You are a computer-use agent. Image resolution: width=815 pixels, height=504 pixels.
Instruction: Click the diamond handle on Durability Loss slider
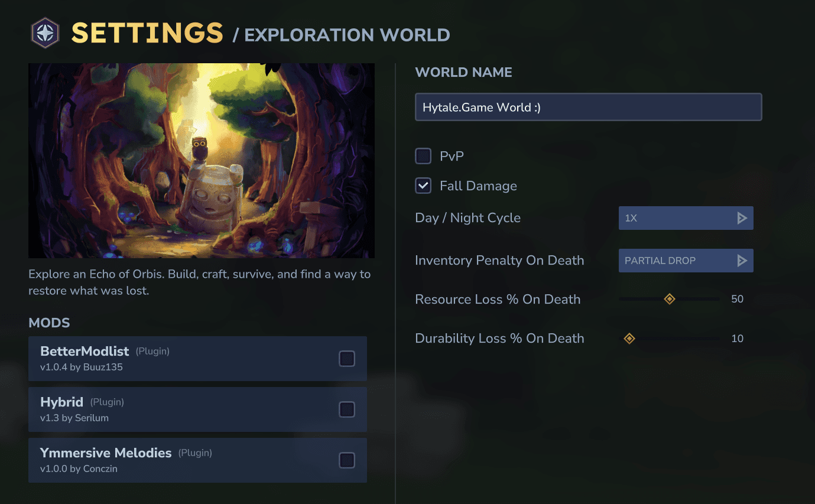[629, 338]
